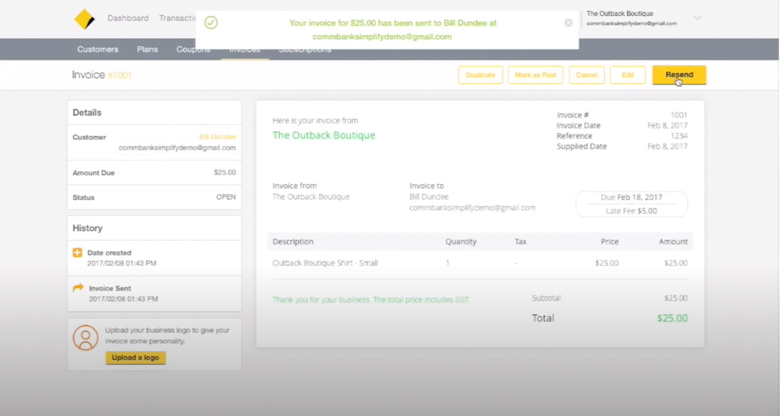This screenshot has width=780, height=416.
Task: Switch to the Plans tab
Action: click(x=147, y=49)
